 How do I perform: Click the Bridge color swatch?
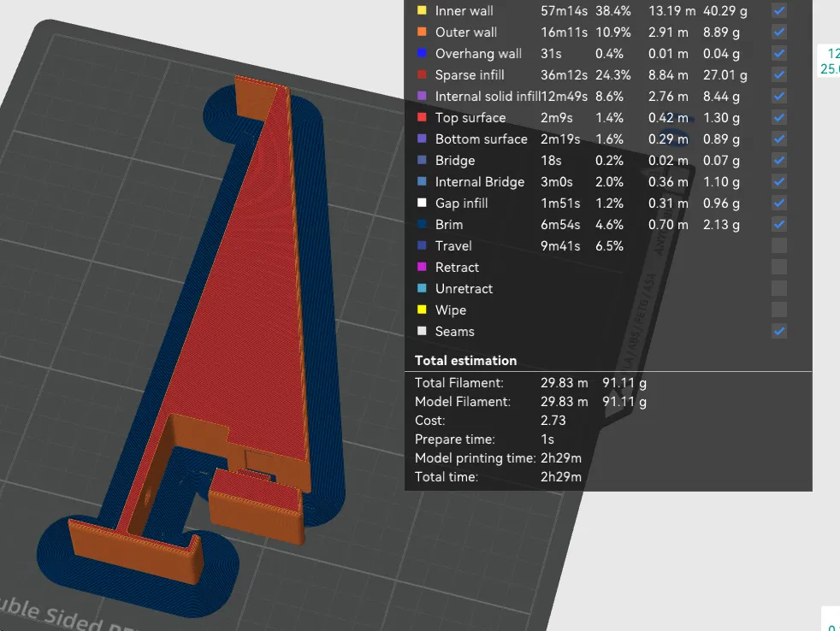point(422,160)
